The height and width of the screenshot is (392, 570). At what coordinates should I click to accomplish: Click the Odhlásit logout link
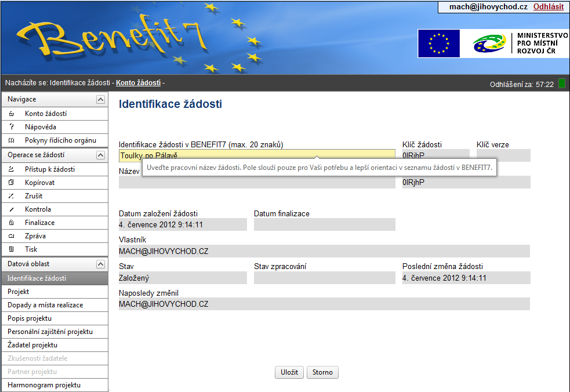548,6
